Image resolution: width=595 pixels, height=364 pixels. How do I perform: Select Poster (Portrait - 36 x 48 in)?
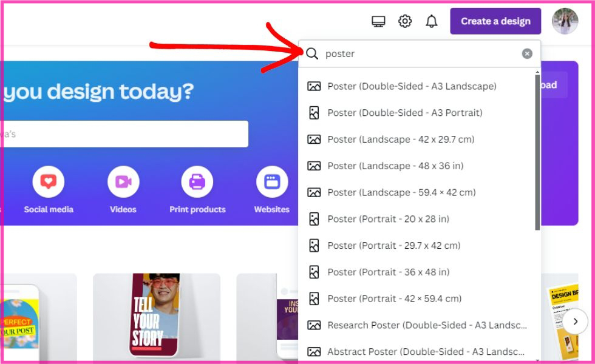(x=416, y=272)
